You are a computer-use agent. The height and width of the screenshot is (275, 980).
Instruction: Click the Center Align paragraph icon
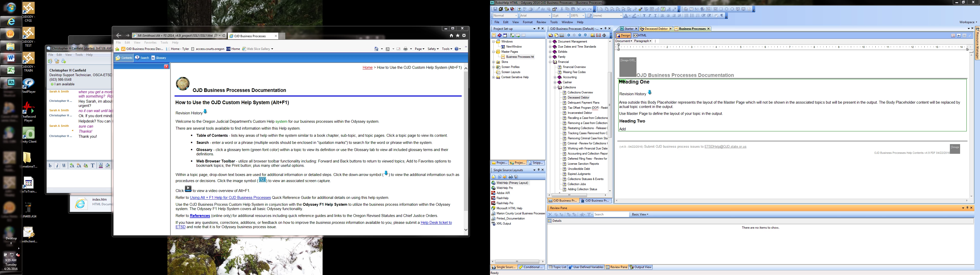[668, 16]
